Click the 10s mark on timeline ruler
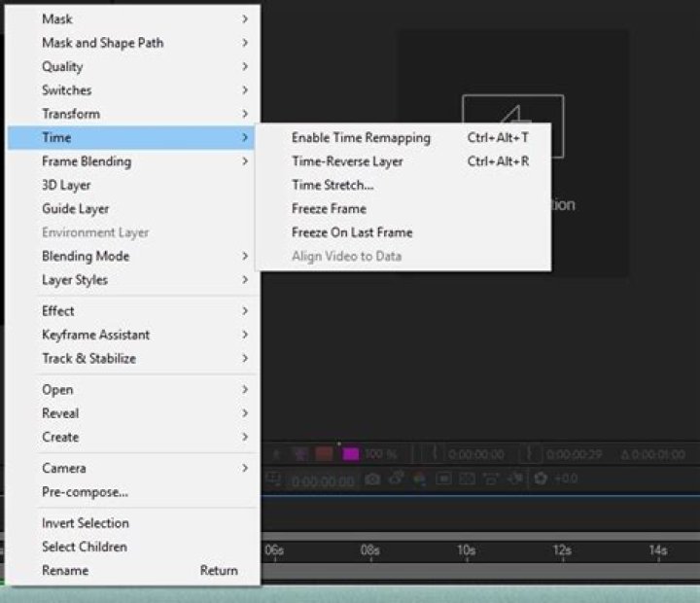 point(466,550)
